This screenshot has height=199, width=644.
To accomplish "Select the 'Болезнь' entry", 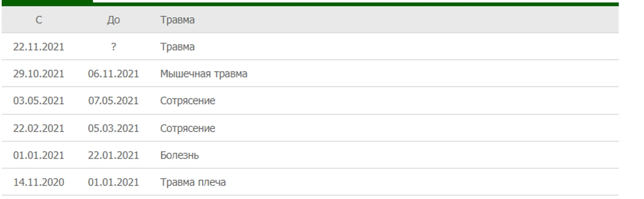I will (x=180, y=155).
